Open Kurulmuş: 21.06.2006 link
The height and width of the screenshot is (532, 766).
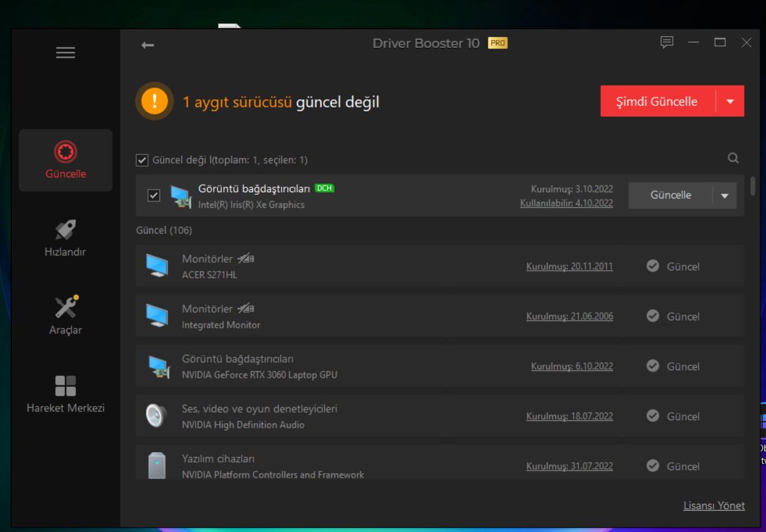point(570,317)
